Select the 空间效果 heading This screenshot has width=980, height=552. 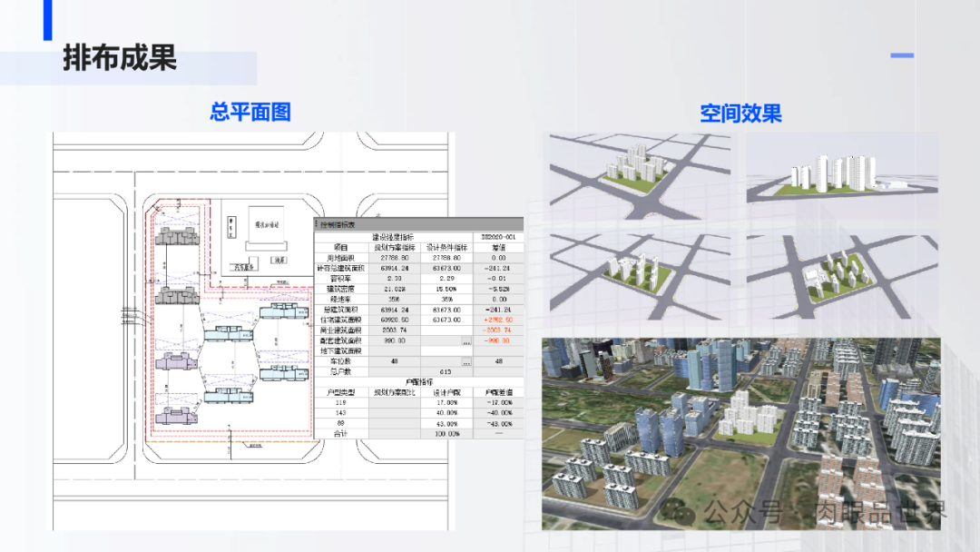pyautogui.click(x=740, y=113)
